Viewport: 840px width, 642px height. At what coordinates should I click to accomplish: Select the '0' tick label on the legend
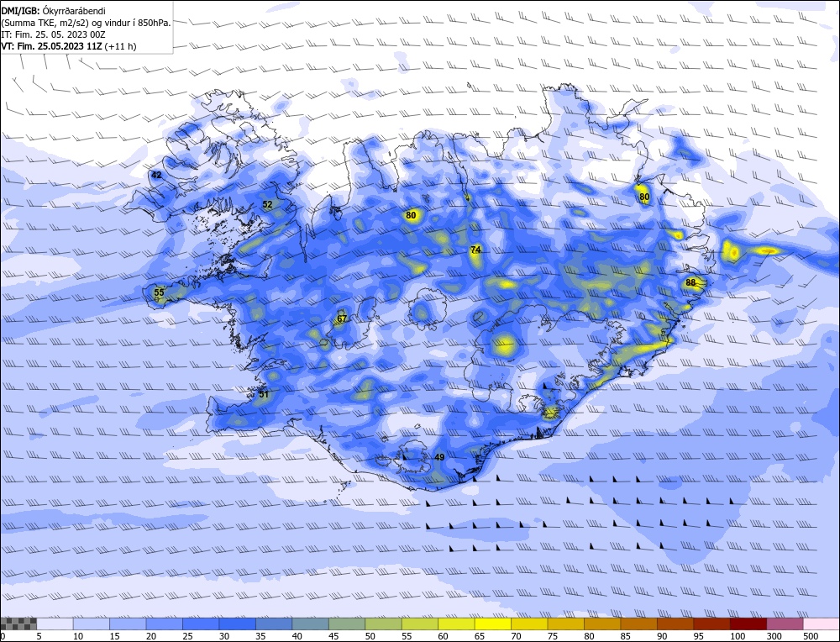tap(3, 636)
